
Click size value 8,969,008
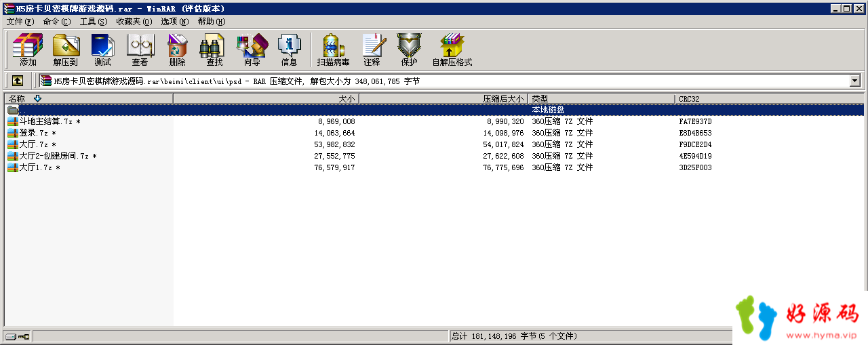tap(336, 121)
